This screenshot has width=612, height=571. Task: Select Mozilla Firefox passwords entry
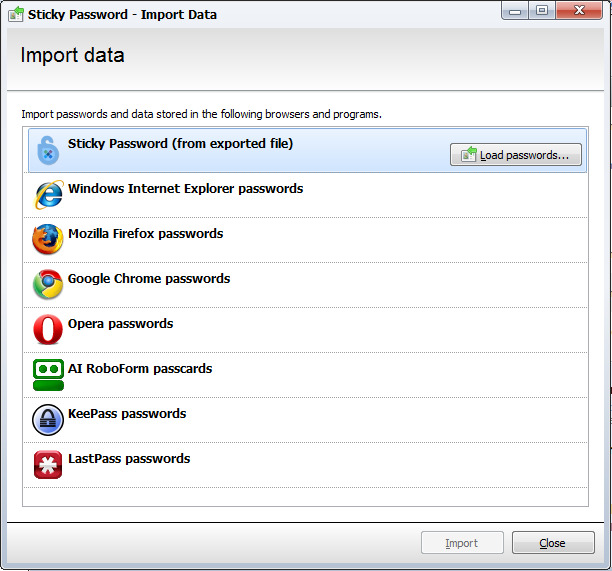coord(305,240)
